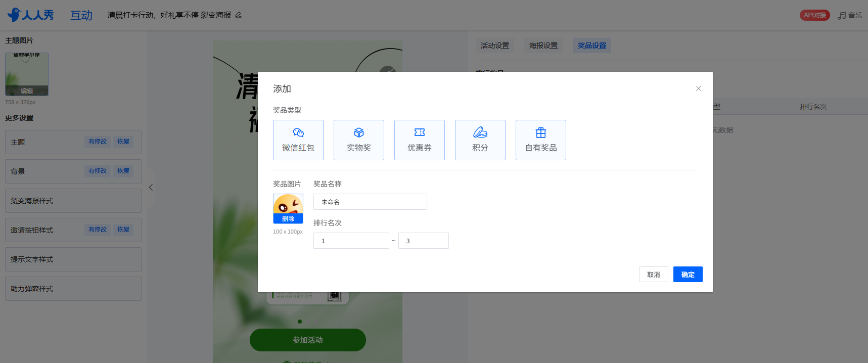Open the 音乐 music settings
The image size is (868, 363).
[x=850, y=15]
